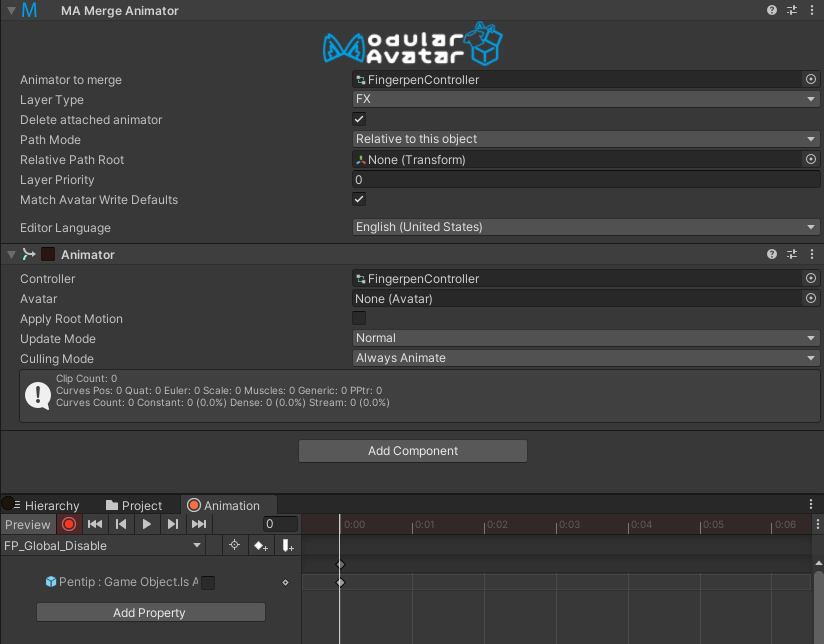Click the frame number input field
The height and width of the screenshot is (644, 824).
pos(280,524)
